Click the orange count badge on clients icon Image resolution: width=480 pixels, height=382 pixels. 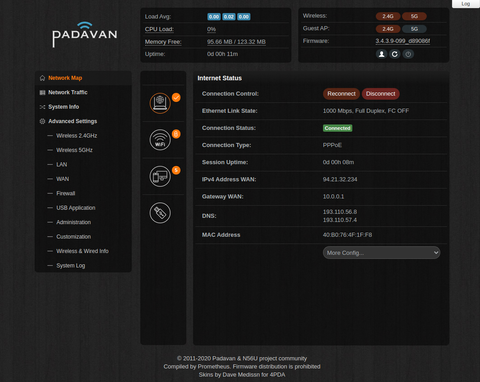tap(176, 170)
